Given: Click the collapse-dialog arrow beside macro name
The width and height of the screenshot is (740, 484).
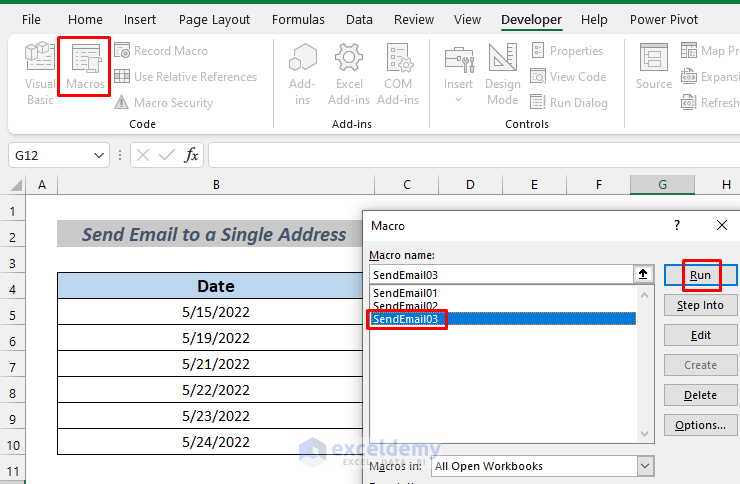Looking at the screenshot, I should point(643,274).
